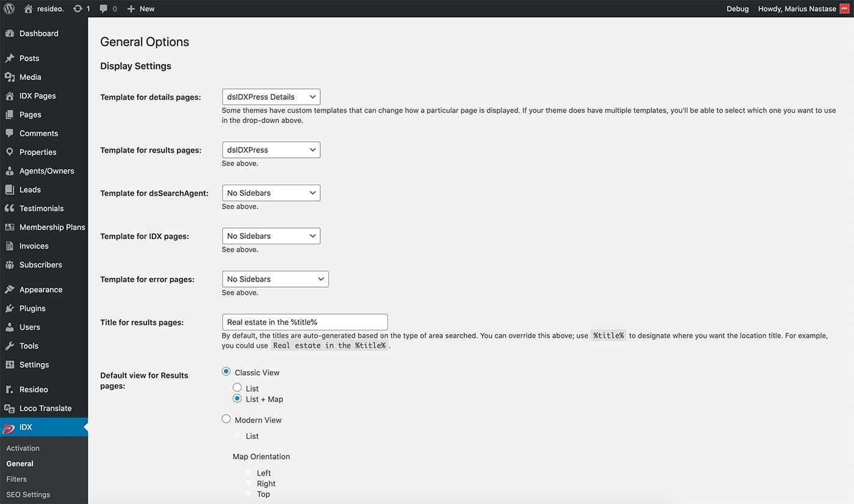Click the WordPress logo icon
Screen dimensions: 854x504
pos(9,9)
